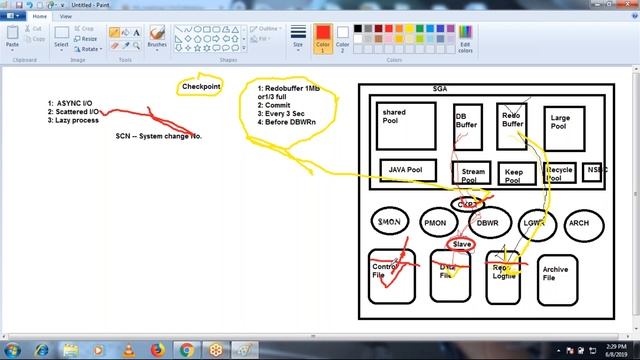Choose the dark red color swatch
This screenshot has width=640, height=360.
[378, 29]
